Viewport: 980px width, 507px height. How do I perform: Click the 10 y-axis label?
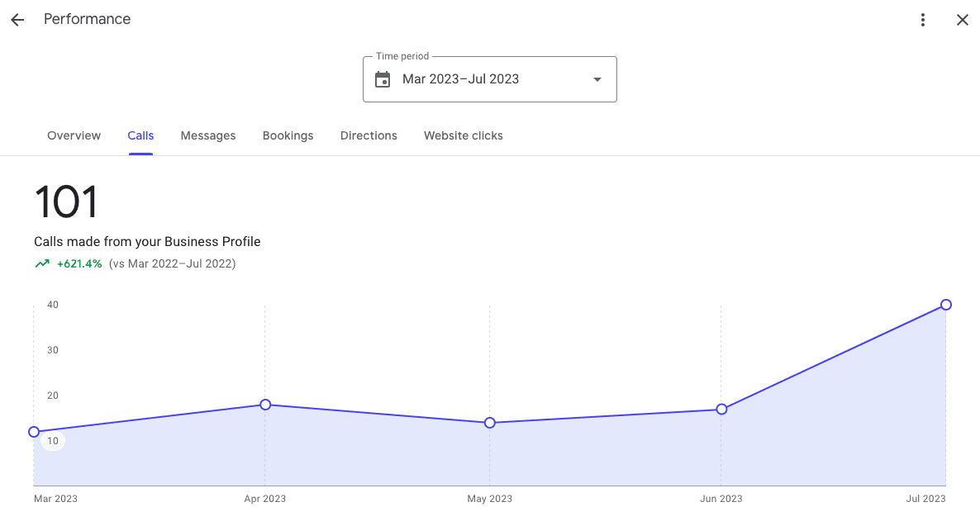[x=53, y=442]
